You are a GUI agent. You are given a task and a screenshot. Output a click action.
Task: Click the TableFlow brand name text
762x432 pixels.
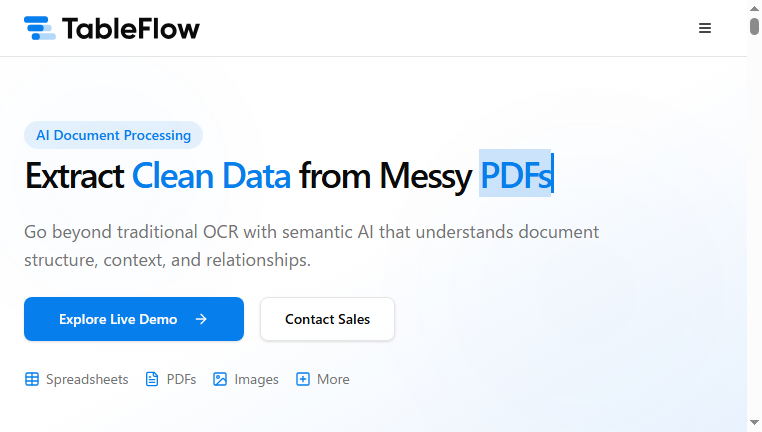click(131, 29)
